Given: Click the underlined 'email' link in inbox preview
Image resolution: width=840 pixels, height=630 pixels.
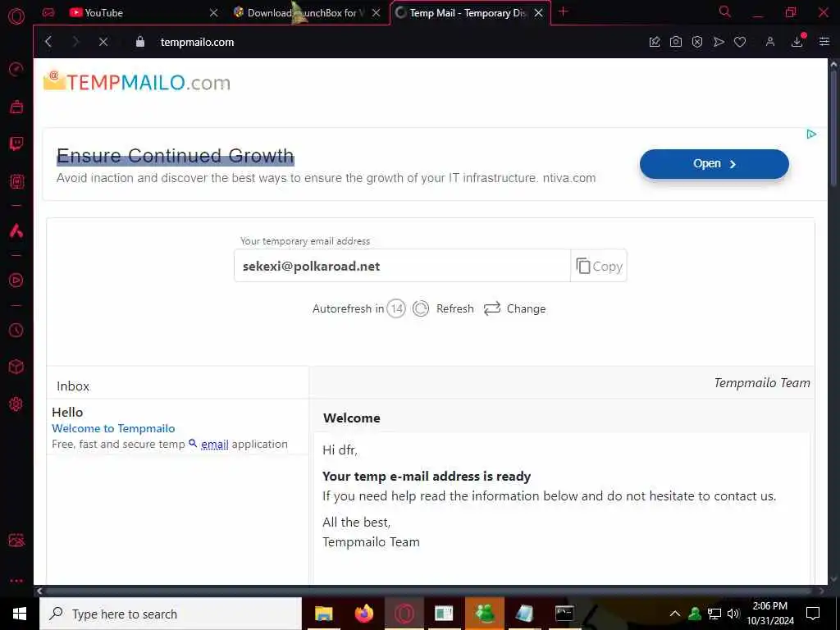Looking at the screenshot, I should [214, 444].
